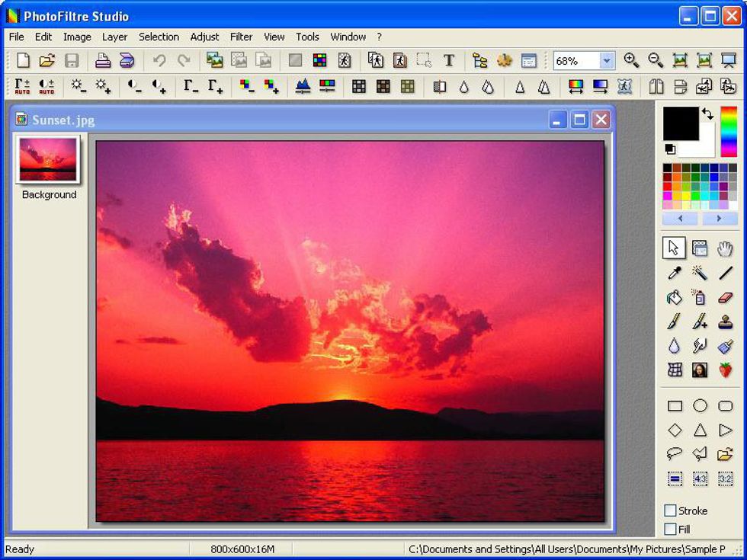The width and height of the screenshot is (747, 560).
Task: Click the black foreground color swatch
Action: [680, 123]
